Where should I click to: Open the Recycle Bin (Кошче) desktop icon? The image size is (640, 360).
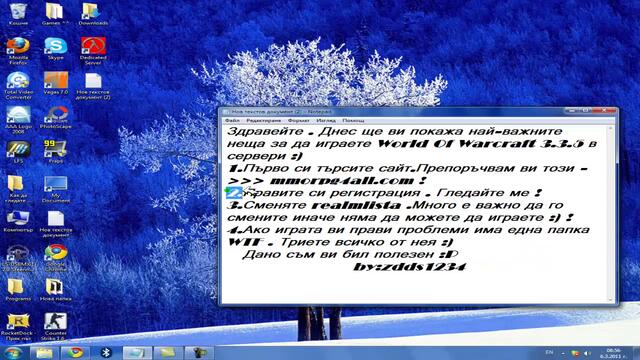[18, 14]
